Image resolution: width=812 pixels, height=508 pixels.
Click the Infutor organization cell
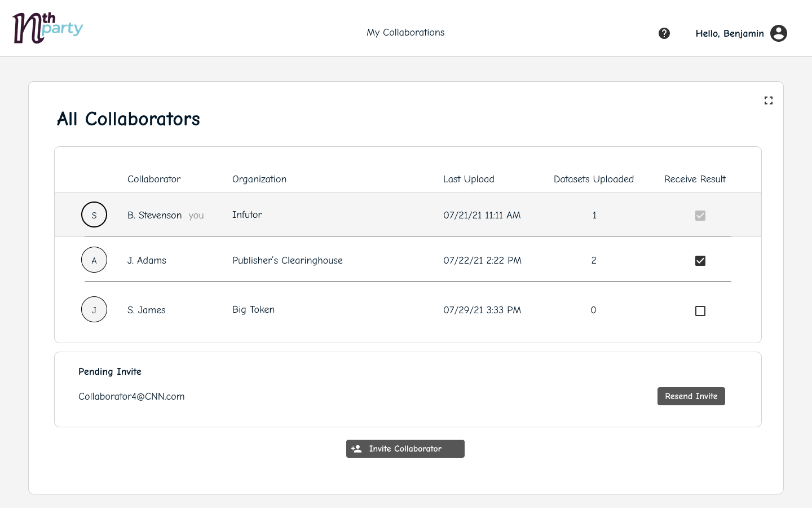tap(247, 214)
